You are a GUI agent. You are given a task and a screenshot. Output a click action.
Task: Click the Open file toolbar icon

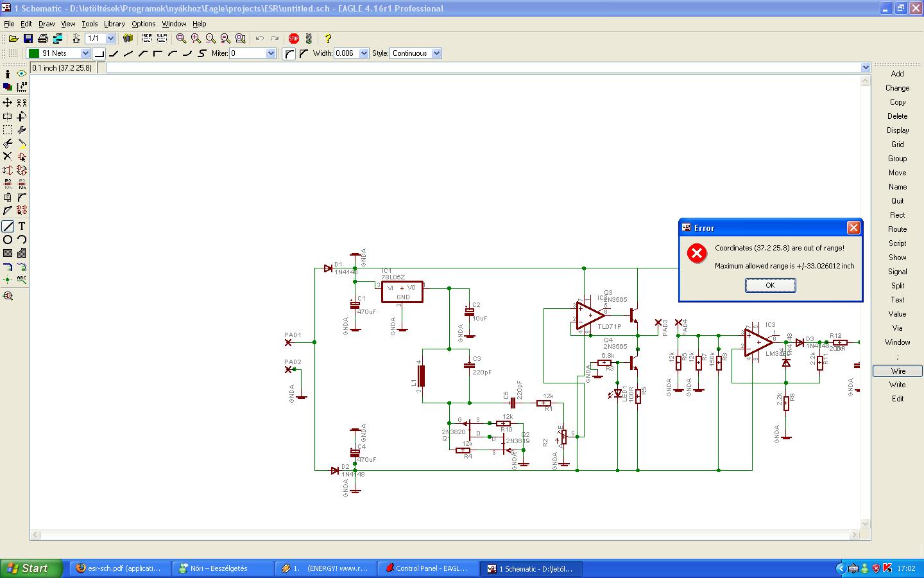13,39
